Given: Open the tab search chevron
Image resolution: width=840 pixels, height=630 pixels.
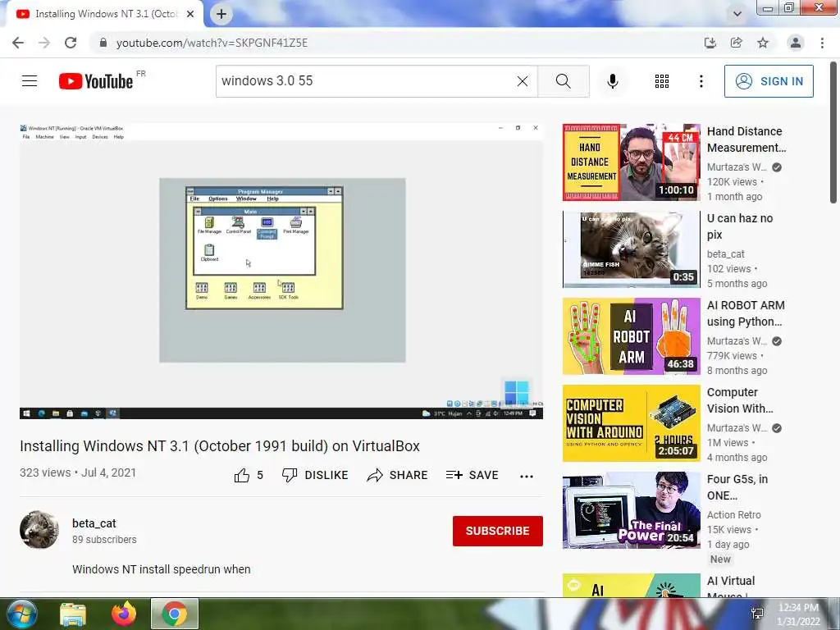Looking at the screenshot, I should pyautogui.click(x=737, y=14).
